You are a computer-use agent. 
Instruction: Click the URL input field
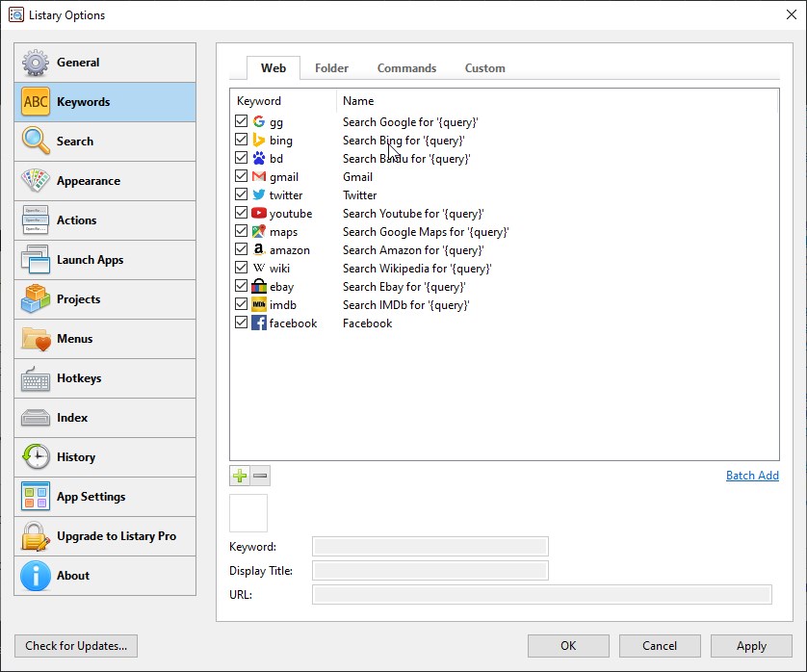tap(542, 595)
